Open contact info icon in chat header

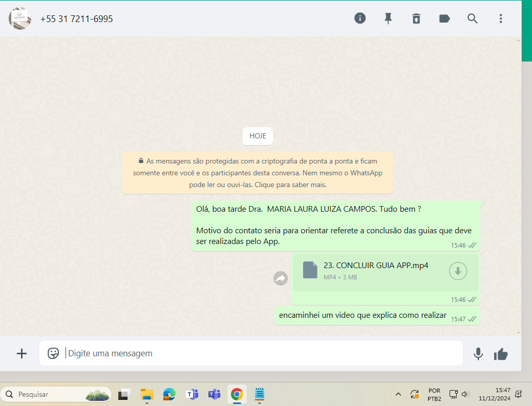(359, 18)
